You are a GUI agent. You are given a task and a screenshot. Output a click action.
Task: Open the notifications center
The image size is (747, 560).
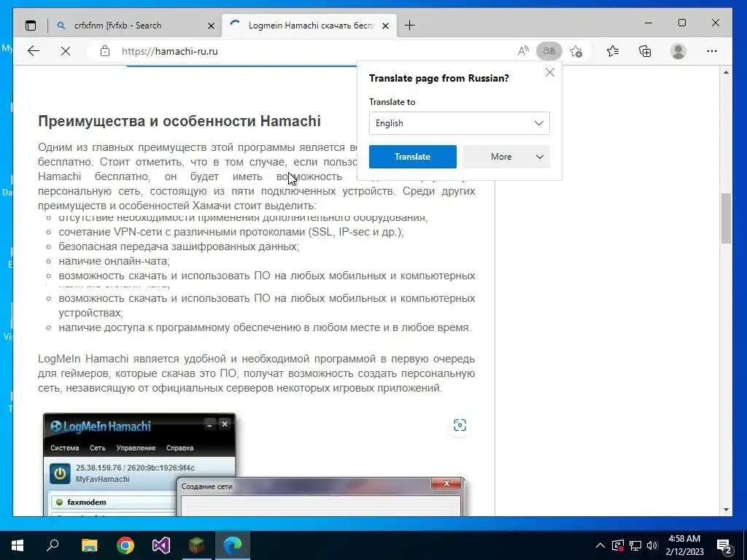point(724,545)
